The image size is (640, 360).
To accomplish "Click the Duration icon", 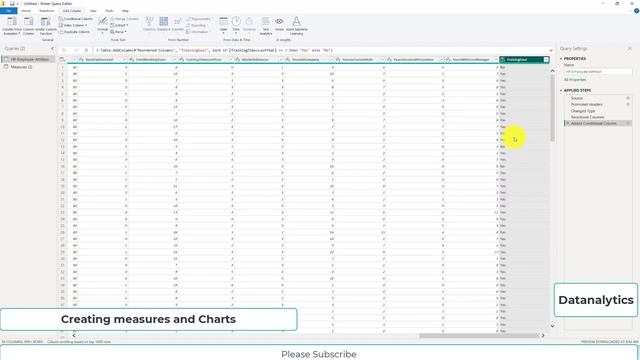I will point(249,22).
